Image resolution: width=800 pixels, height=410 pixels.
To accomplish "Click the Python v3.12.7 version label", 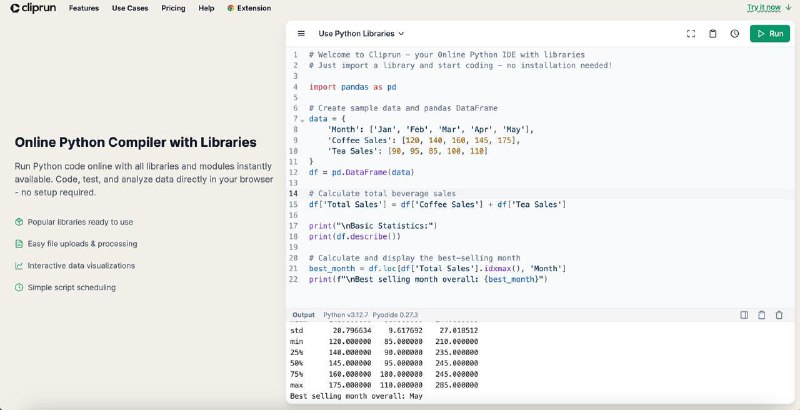I will click(345, 315).
